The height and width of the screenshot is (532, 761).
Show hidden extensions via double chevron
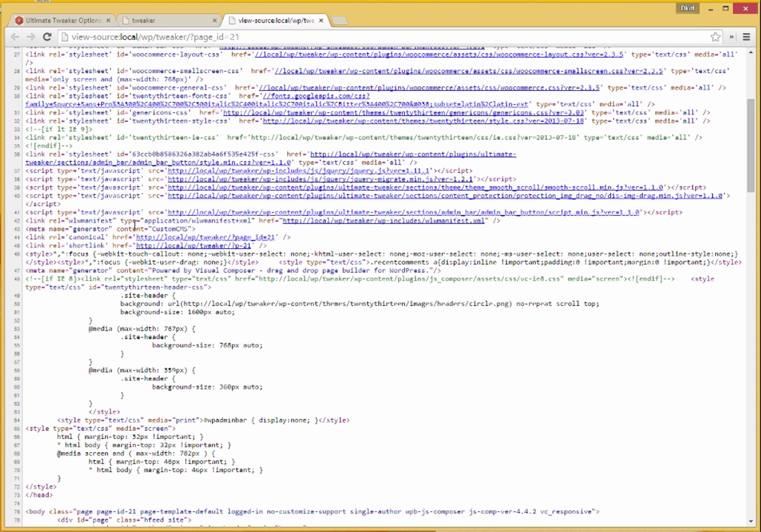732,37
